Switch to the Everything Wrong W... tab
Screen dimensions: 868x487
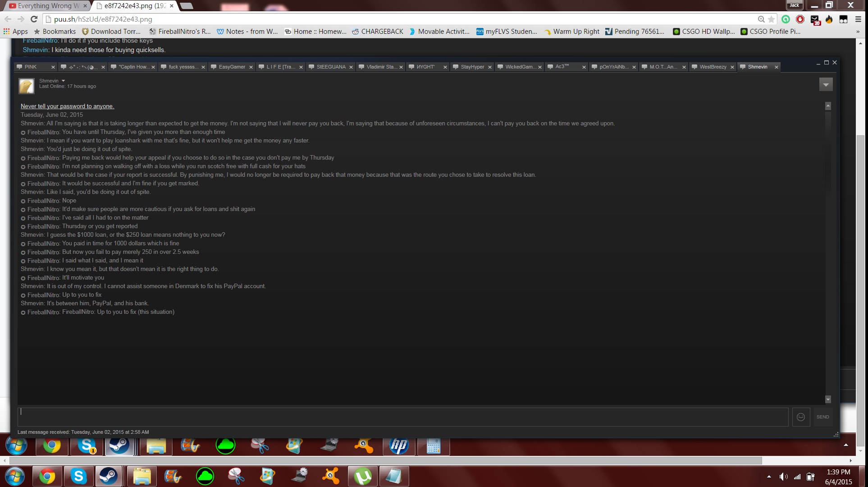tap(45, 6)
